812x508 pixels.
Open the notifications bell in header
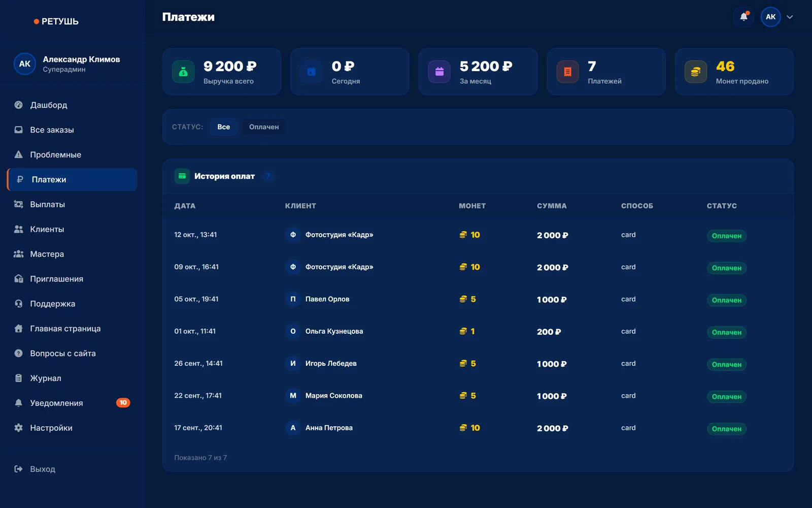coord(743,17)
